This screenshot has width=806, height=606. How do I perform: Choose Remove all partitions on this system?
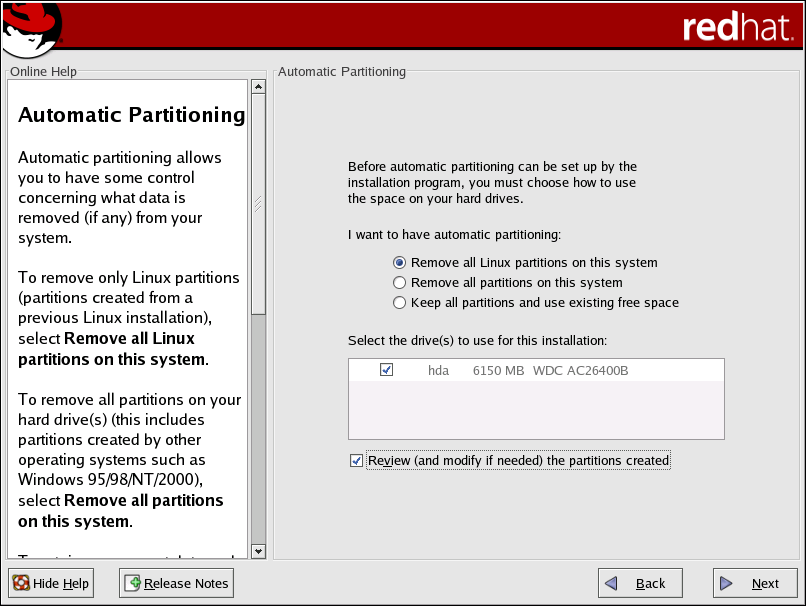coord(400,283)
